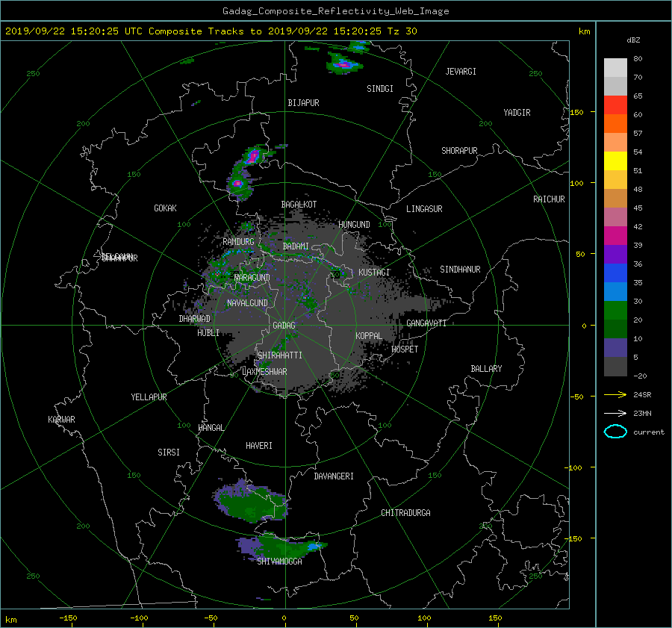The width and height of the screenshot is (672, 628).
Task: Click the KARWAR city label
Action: (x=61, y=420)
